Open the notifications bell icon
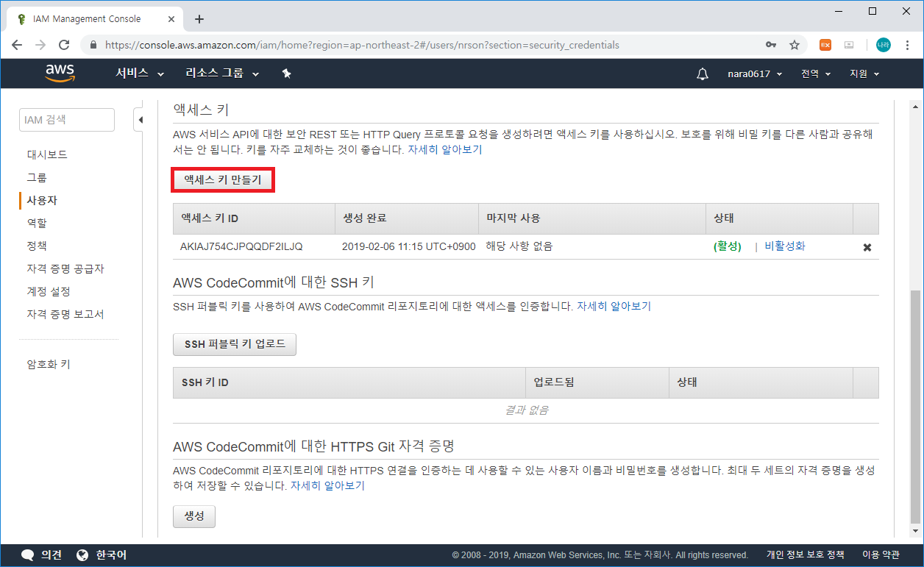The width and height of the screenshot is (924, 567). pyautogui.click(x=703, y=74)
